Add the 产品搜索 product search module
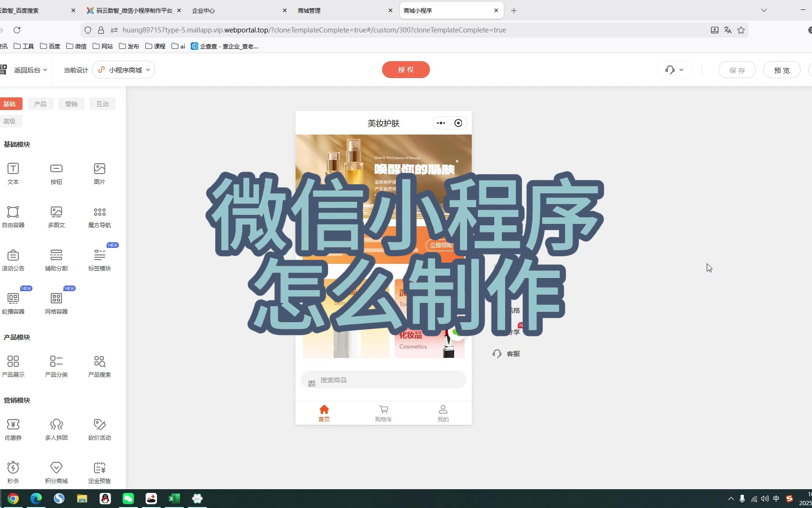The height and width of the screenshot is (508, 812). point(100,366)
